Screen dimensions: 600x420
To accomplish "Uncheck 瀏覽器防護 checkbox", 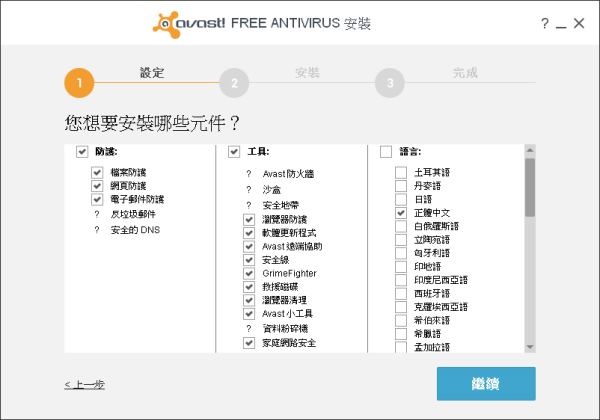I will pos(249,220).
